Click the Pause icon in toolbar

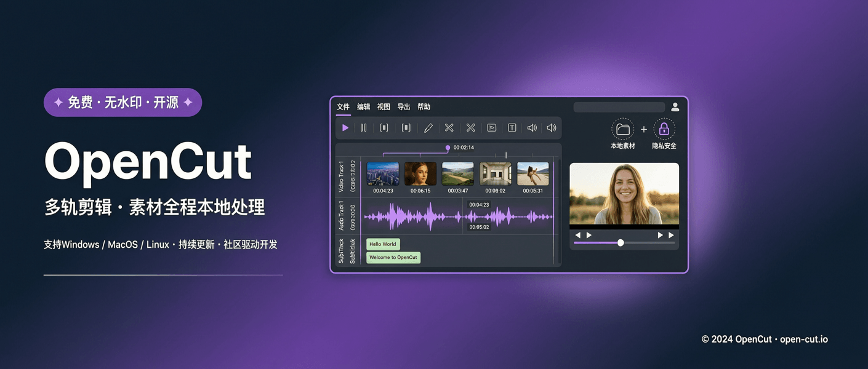pyautogui.click(x=364, y=128)
